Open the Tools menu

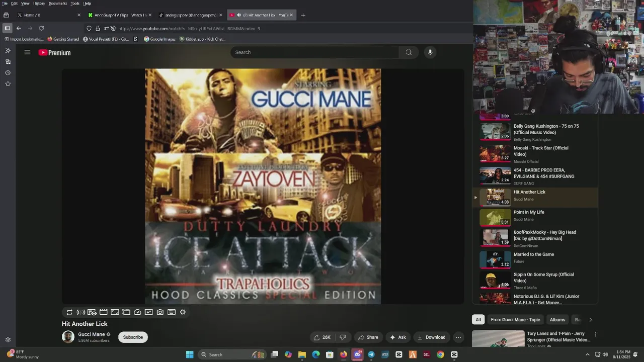coord(75,4)
